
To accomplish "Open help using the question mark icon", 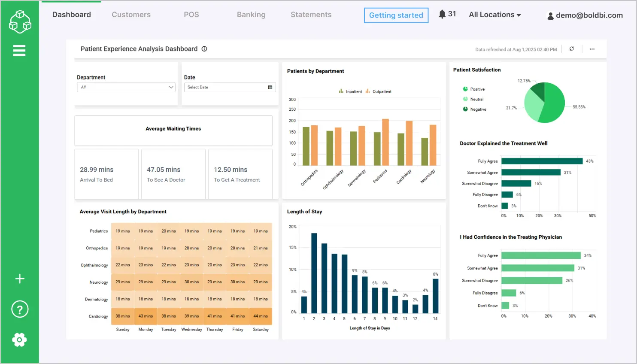I will point(20,309).
